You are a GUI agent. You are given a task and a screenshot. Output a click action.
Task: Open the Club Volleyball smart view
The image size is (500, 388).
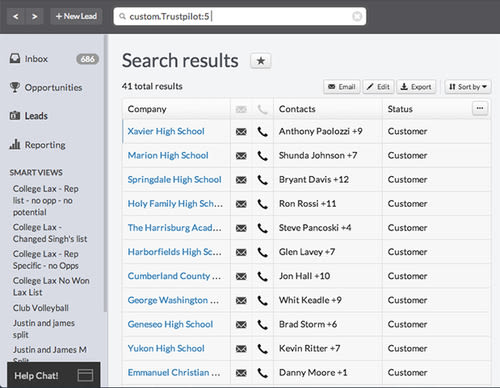[x=41, y=308]
